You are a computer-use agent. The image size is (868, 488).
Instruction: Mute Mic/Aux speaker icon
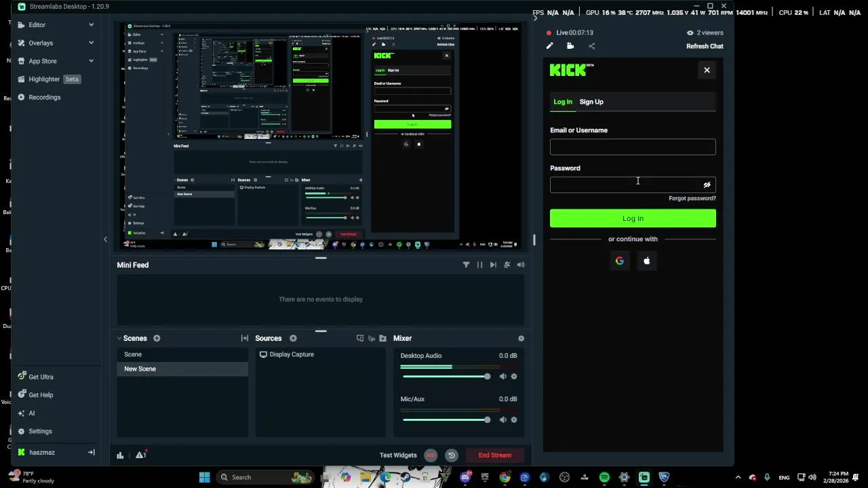click(x=502, y=420)
